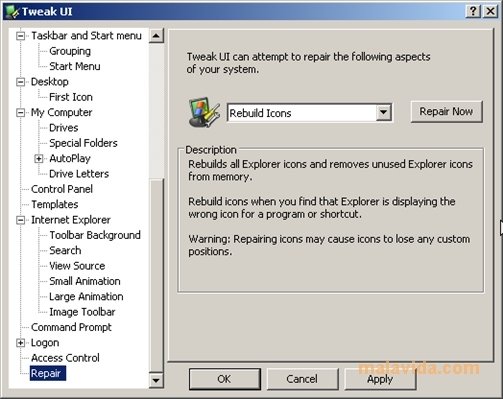Select Taskbar and Start menu in tree
Image resolution: width=503 pixels, height=399 pixels.
(86, 36)
